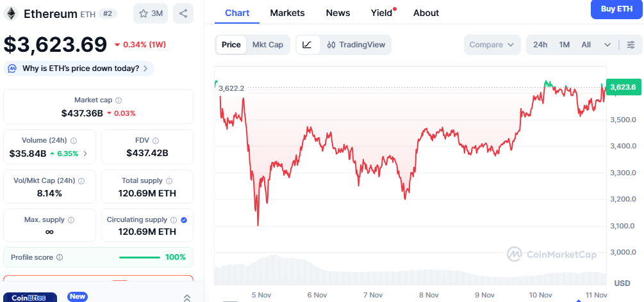Select the 1M time range
644x302 pixels.
pos(564,45)
